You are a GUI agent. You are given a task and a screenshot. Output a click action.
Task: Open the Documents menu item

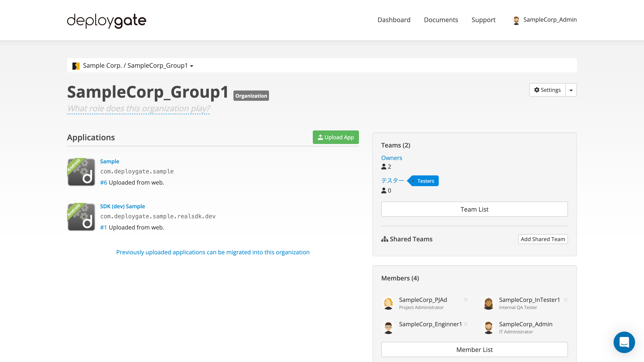point(441,20)
